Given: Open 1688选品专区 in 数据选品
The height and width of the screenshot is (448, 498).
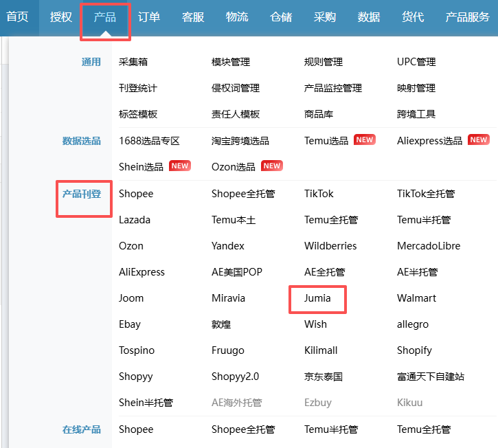Looking at the screenshot, I should (x=149, y=141).
